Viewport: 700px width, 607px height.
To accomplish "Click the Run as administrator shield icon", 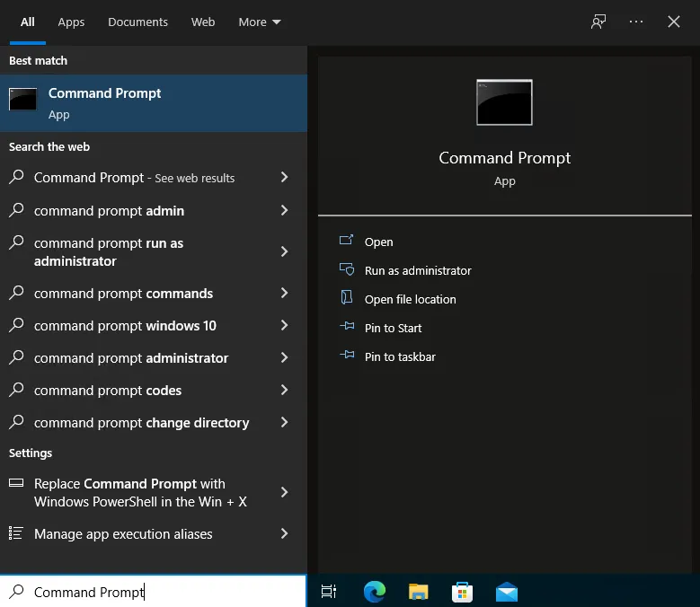I will pyautogui.click(x=347, y=269).
